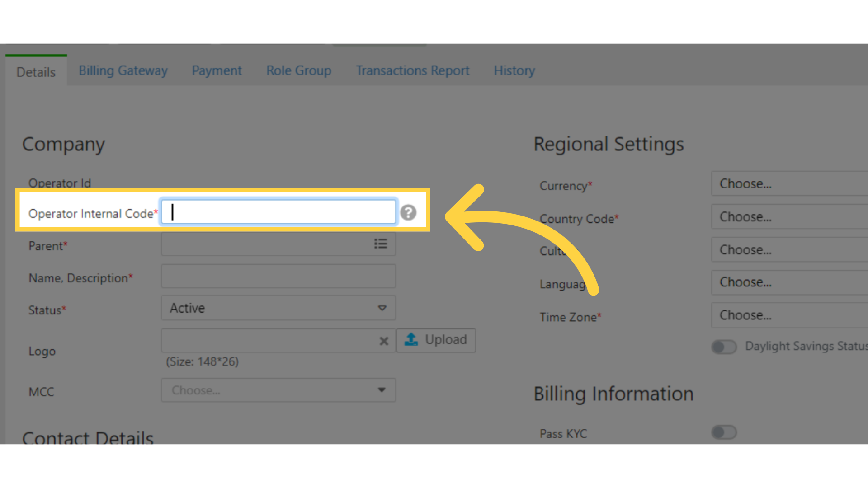The width and height of the screenshot is (868, 488).
Task: Toggle Daylight Savings Status switch
Action: click(x=724, y=347)
